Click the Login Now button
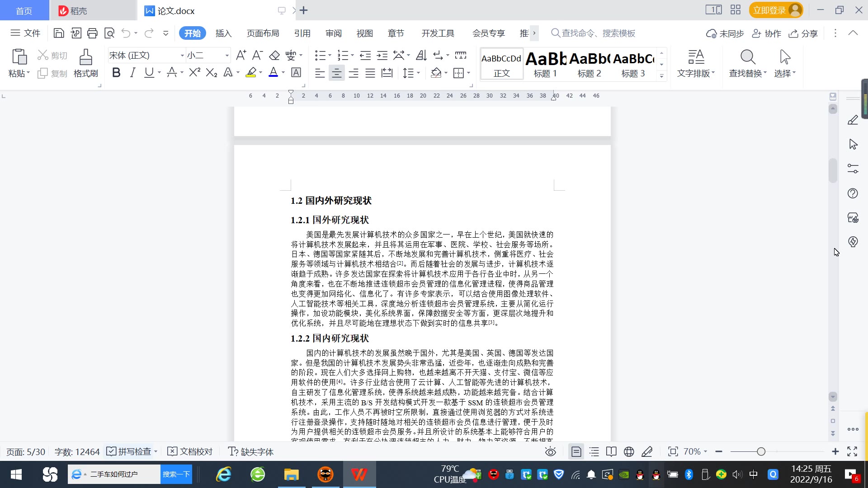This screenshot has height=488, width=868. (x=776, y=10)
